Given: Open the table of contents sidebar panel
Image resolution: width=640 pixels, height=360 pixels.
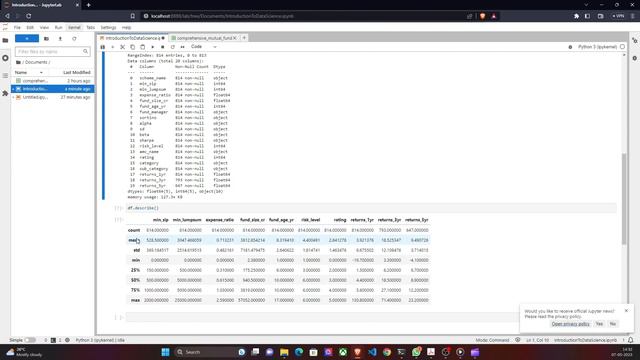Looking at the screenshot, I should (5, 76).
